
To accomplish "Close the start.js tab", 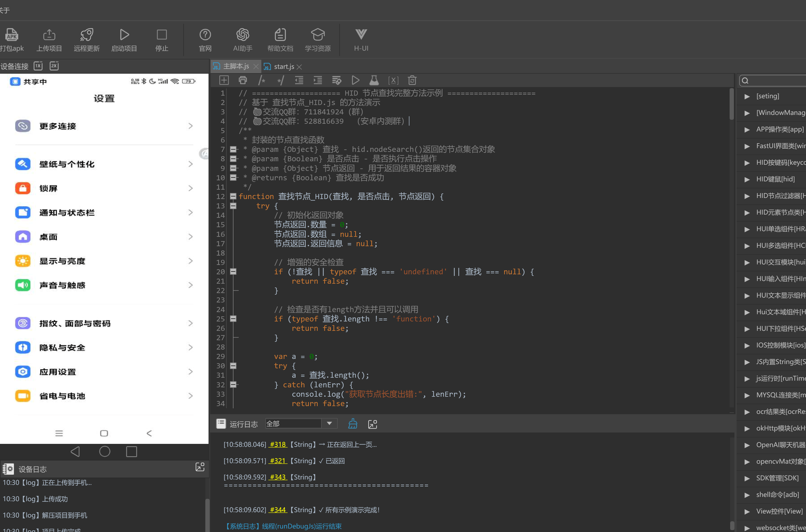I will pos(299,67).
